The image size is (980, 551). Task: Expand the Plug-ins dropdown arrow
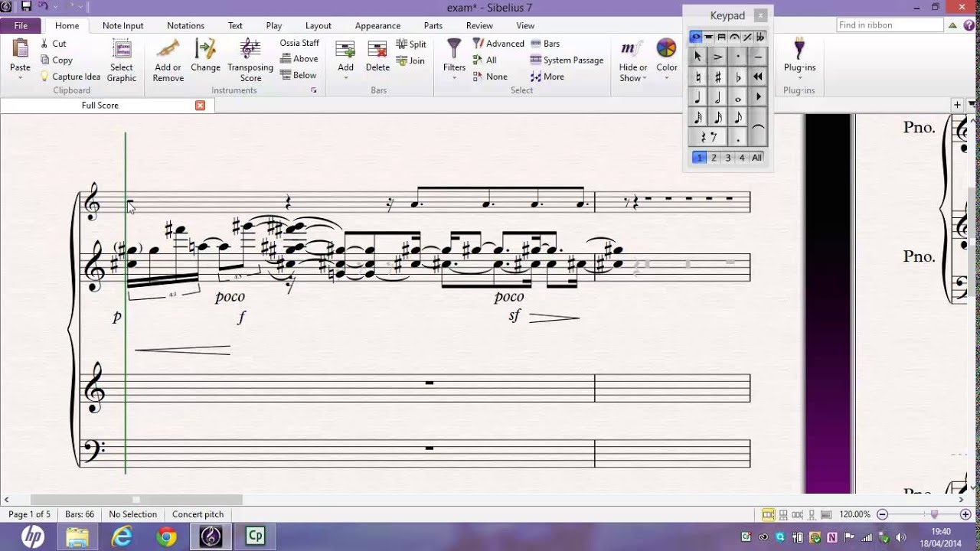[x=799, y=78]
